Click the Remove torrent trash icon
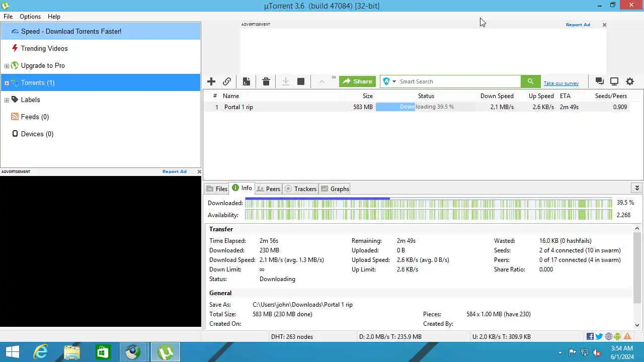This screenshot has width=644, height=362. click(x=266, y=81)
